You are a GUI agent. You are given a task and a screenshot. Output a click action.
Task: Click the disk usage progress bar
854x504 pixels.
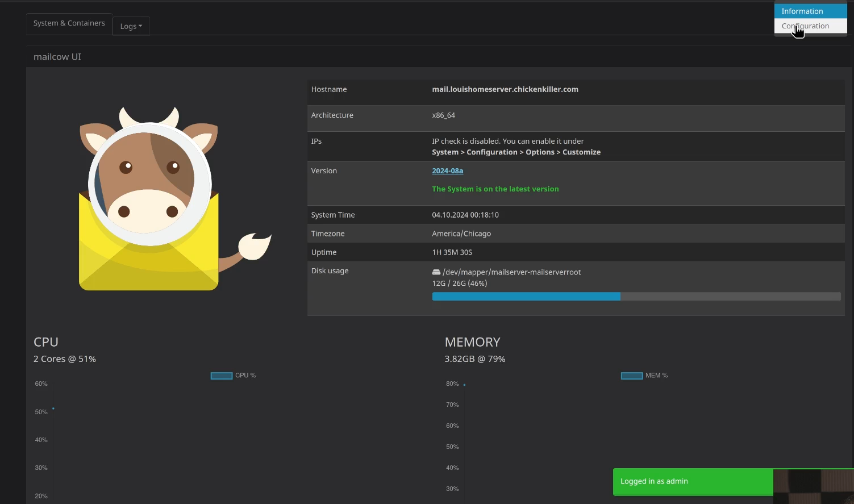[636, 297]
